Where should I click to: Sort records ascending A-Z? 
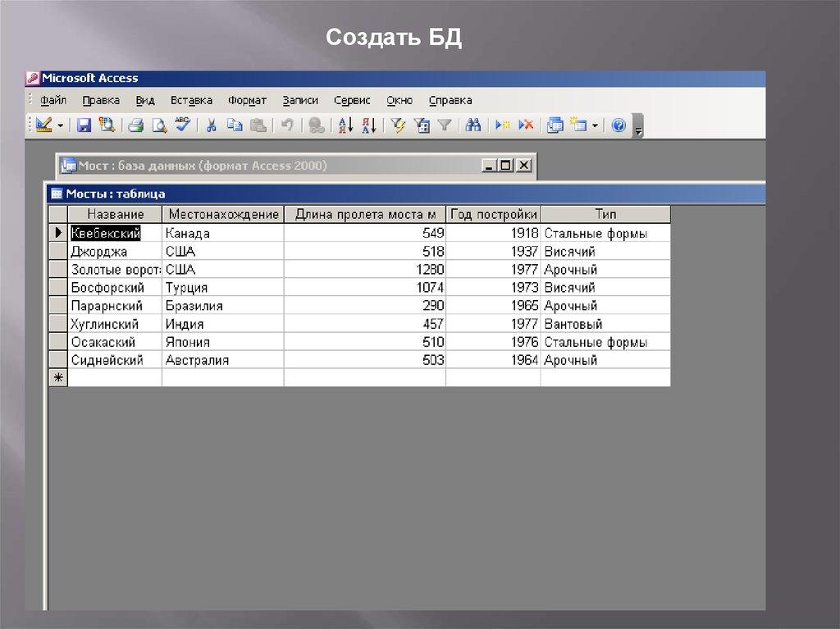pos(345,125)
